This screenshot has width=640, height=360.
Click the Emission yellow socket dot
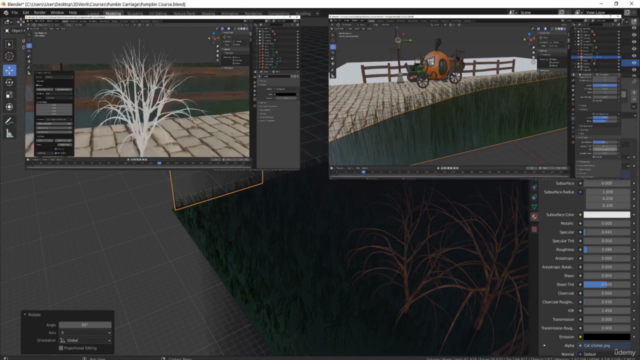(x=580, y=337)
